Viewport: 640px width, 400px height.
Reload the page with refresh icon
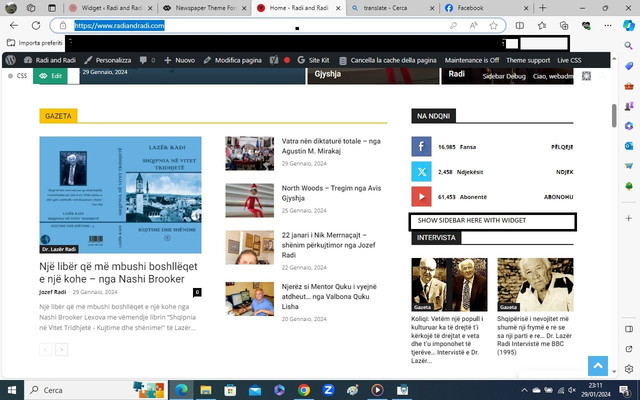click(36, 25)
